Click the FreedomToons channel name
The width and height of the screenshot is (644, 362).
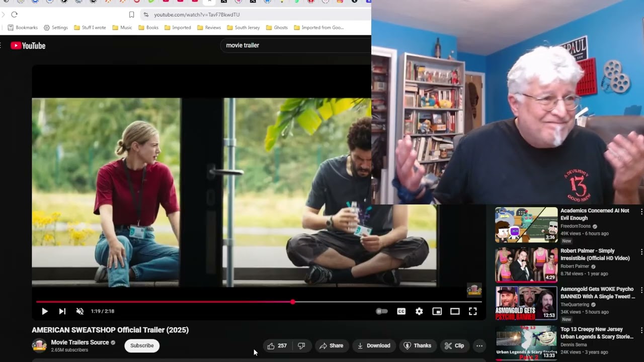click(x=576, y=226)
